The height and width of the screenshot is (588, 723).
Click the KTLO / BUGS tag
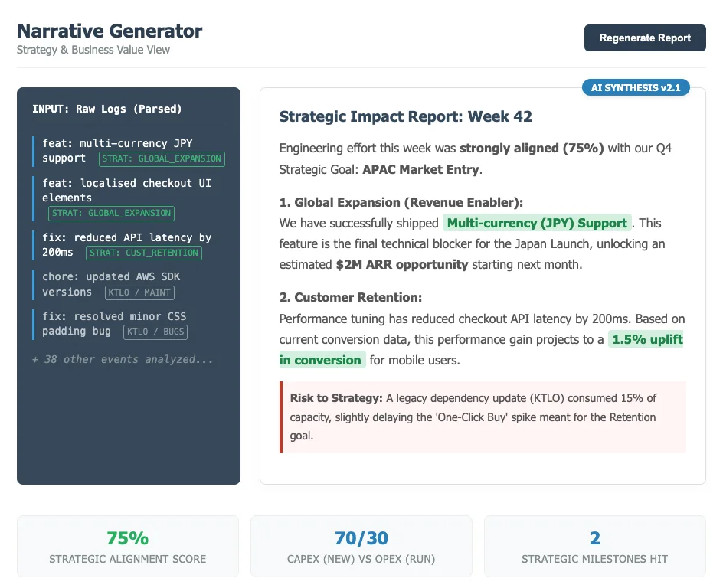[x=155, y=332]
